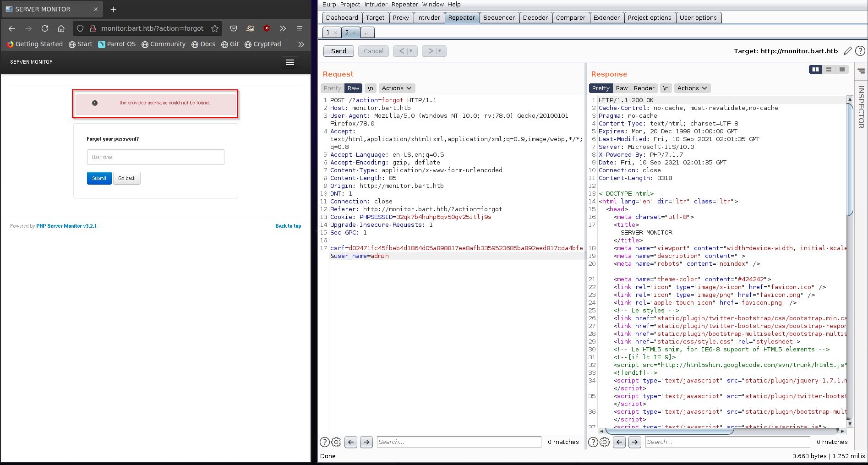Edit target with pencil icon
This screenshot has width=868, height=465.
[848, 51]
